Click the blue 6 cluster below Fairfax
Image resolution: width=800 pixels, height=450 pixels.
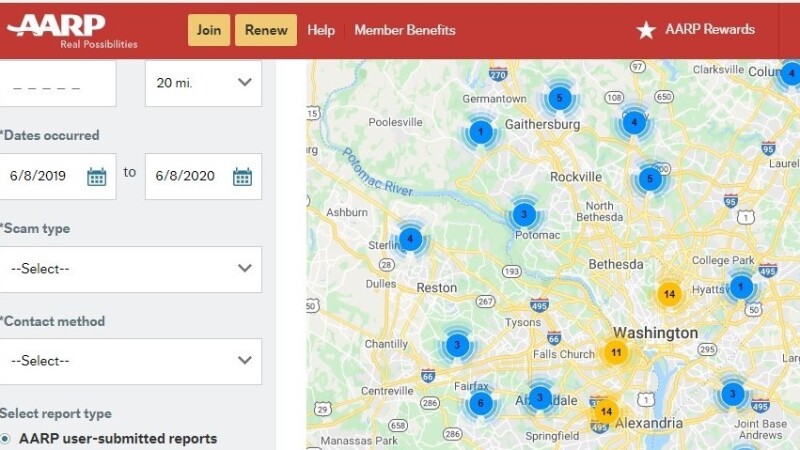coord(481,404)
